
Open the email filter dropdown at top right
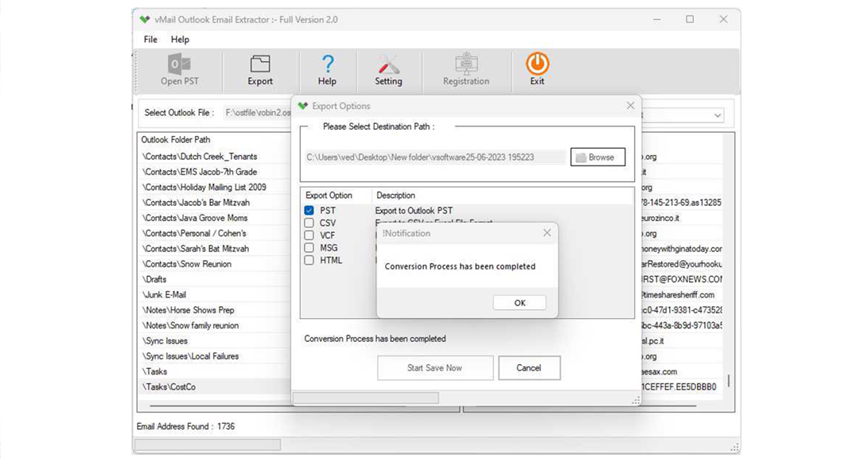pyautogui.click(x=718, y=114)
